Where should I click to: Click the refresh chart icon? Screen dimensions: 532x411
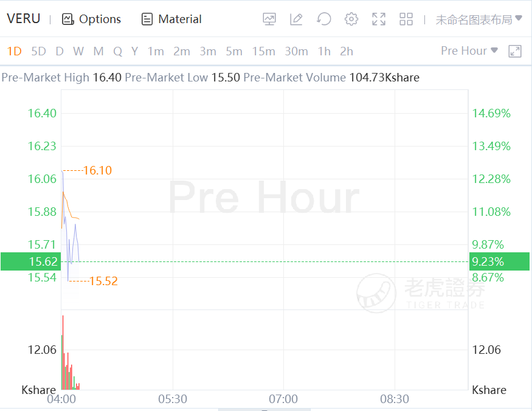(x=324, y=19)
